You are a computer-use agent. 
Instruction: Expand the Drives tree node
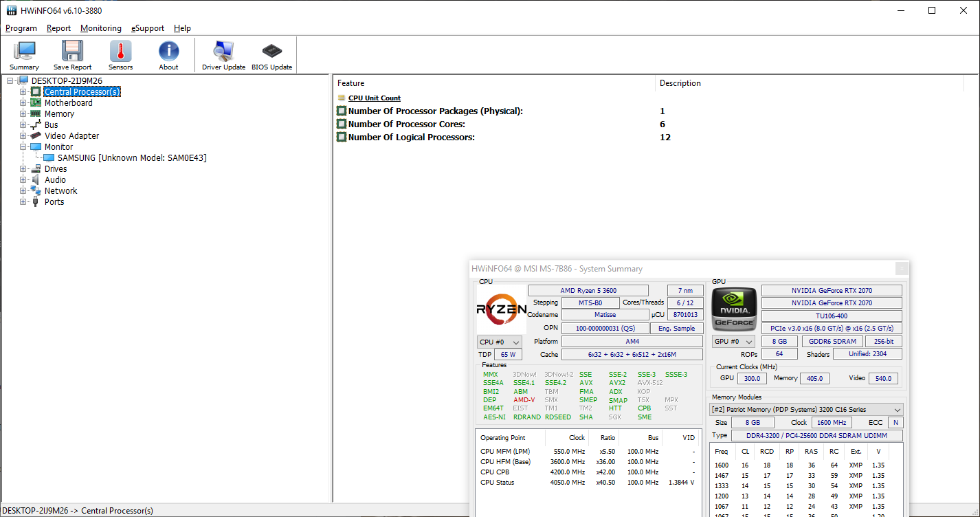coord(23,168)
